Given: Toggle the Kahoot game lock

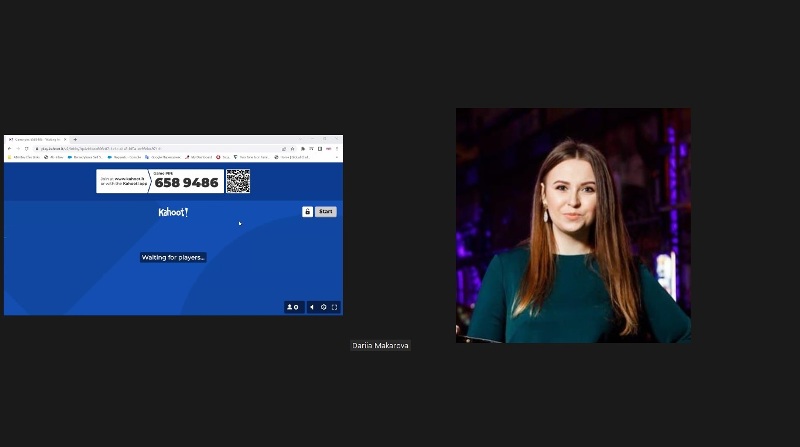Looking at the screenshot, I should point(307,211).
